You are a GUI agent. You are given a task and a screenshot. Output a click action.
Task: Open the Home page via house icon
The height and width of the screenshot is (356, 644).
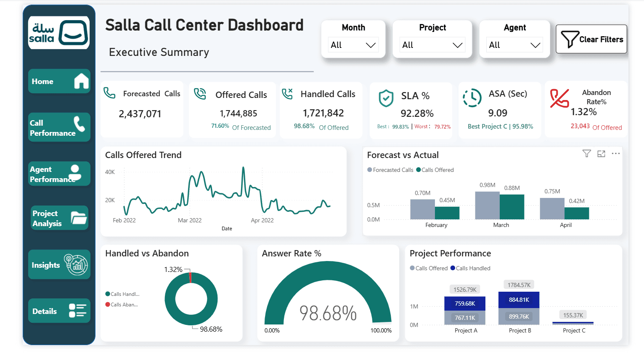[82, 81]
